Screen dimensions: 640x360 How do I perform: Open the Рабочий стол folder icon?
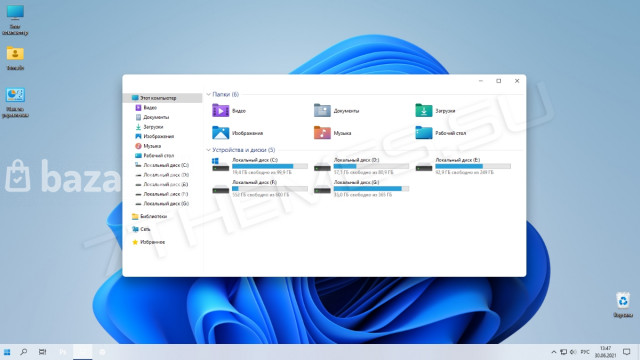pyautogui.click(x=424, y=133)
